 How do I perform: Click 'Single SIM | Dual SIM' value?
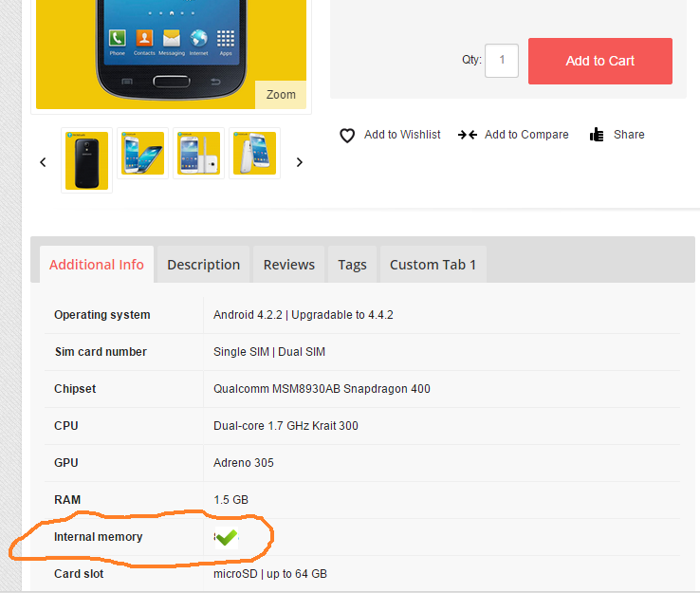pos(269,352)
